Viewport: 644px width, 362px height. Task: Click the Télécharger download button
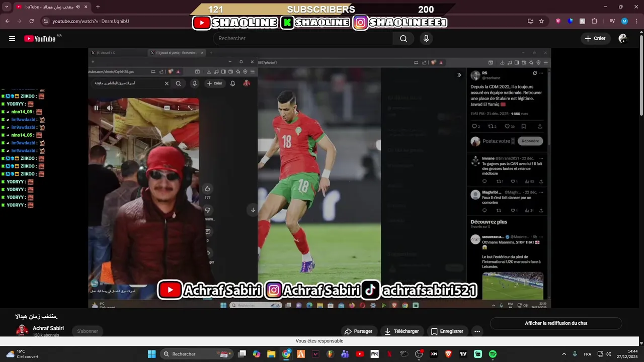coord(401,331)
